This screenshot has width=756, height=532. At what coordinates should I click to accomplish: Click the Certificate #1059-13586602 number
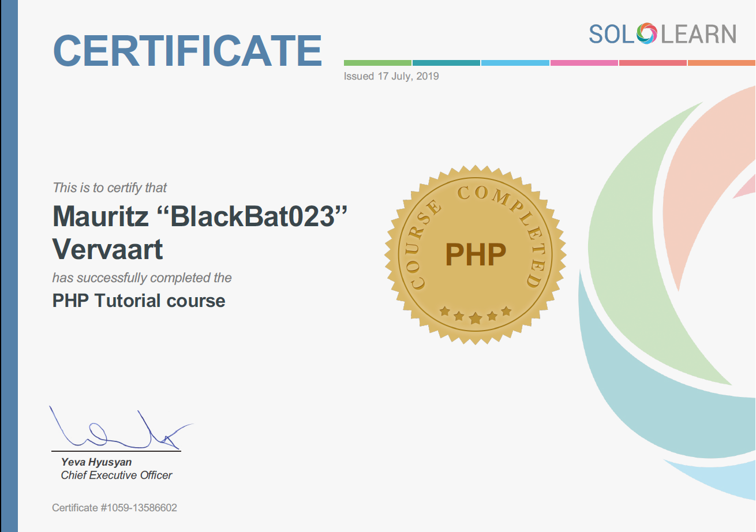114,508
